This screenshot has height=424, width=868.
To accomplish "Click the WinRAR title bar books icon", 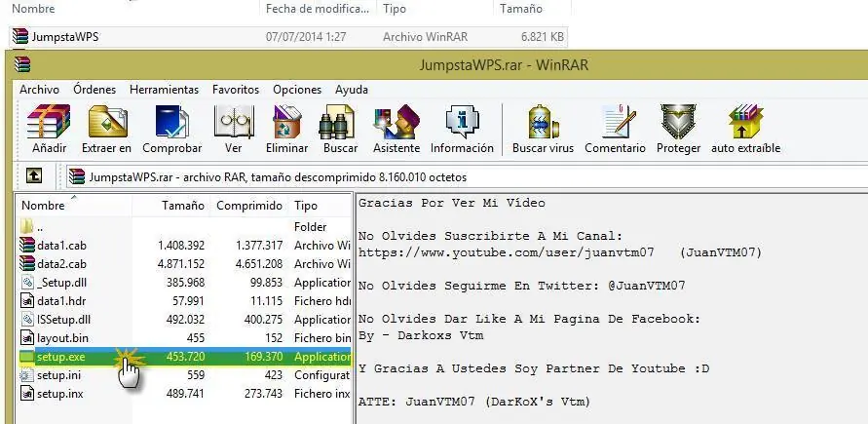I will coord(22,64).
